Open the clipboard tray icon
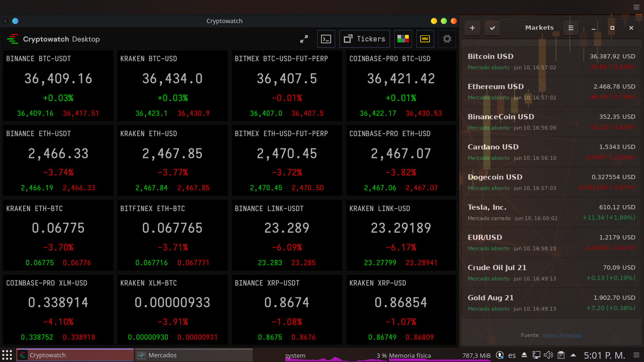 click(x=561, y=355)
